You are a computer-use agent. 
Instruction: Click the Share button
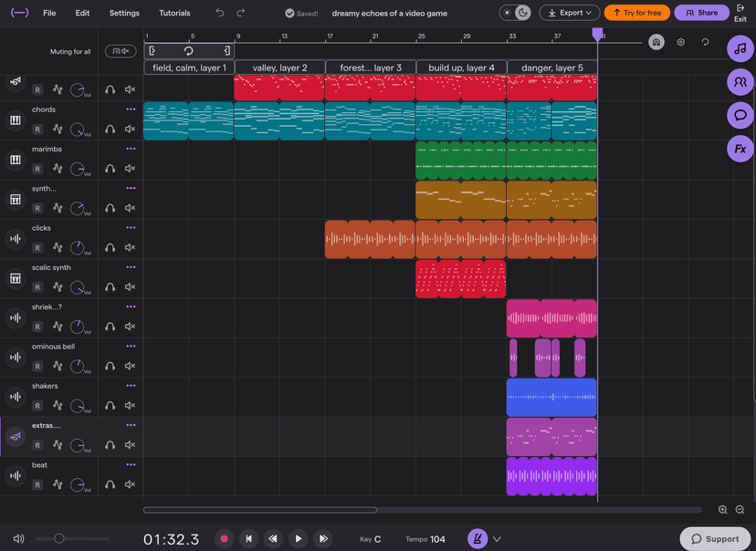pyautogui.click(x=701, y=13)
